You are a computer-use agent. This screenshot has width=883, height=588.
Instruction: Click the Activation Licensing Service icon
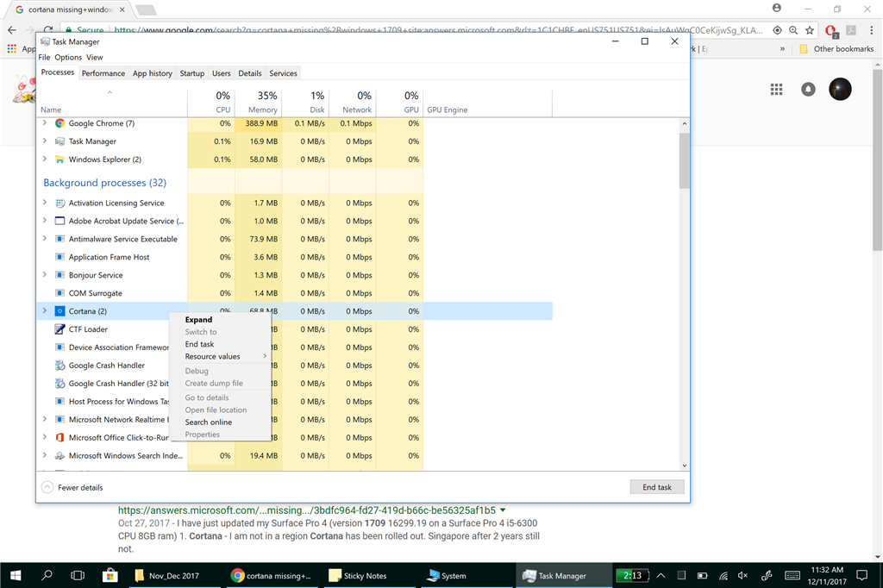coord(59,203)
